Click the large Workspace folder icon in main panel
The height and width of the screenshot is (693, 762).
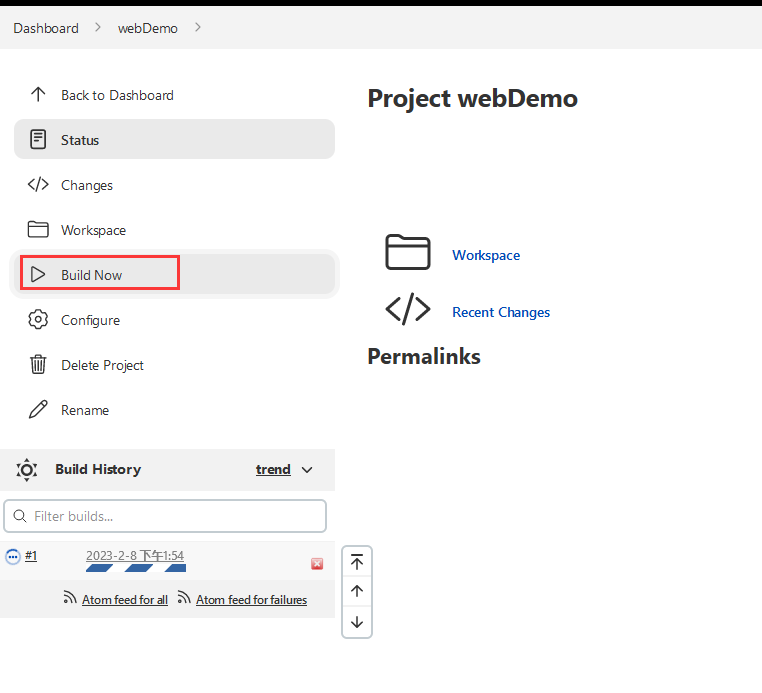408,252
